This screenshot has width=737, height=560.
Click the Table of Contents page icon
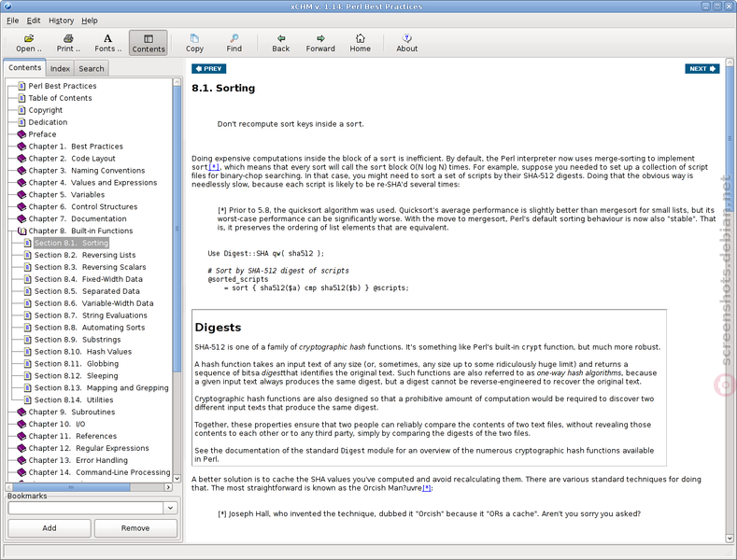(x=21, y=98)
